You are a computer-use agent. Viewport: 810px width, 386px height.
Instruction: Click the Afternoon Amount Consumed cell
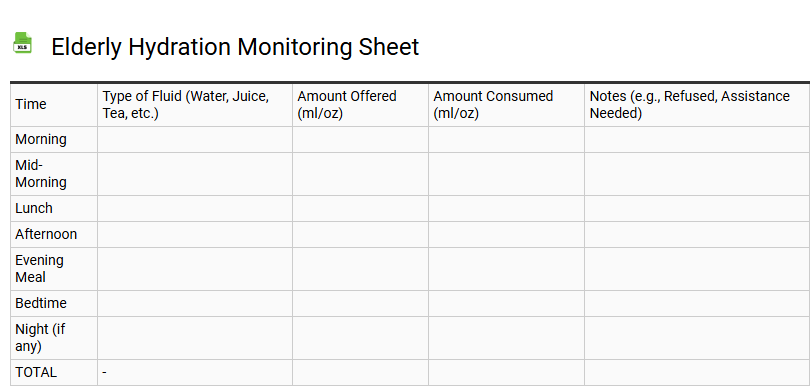[506, 234]
